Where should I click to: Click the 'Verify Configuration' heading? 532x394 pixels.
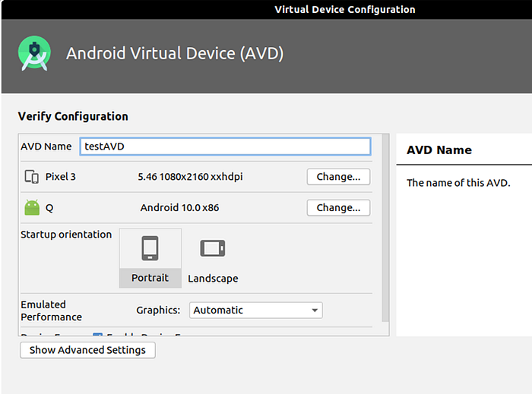73,117
